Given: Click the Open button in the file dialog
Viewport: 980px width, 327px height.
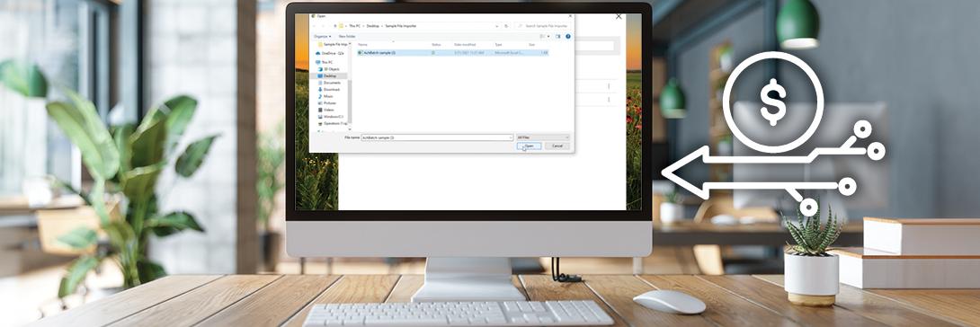Looking at the screenshot, I should click(x=529, y=146).
